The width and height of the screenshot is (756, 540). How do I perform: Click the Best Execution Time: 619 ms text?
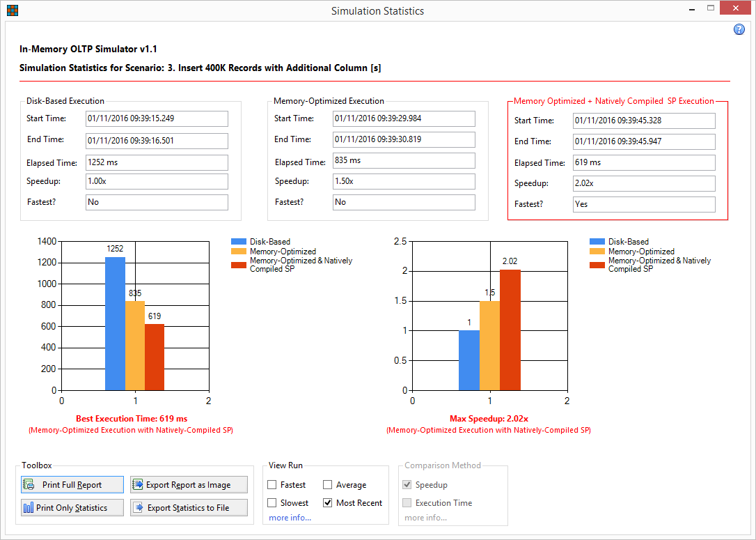[132, 419]
